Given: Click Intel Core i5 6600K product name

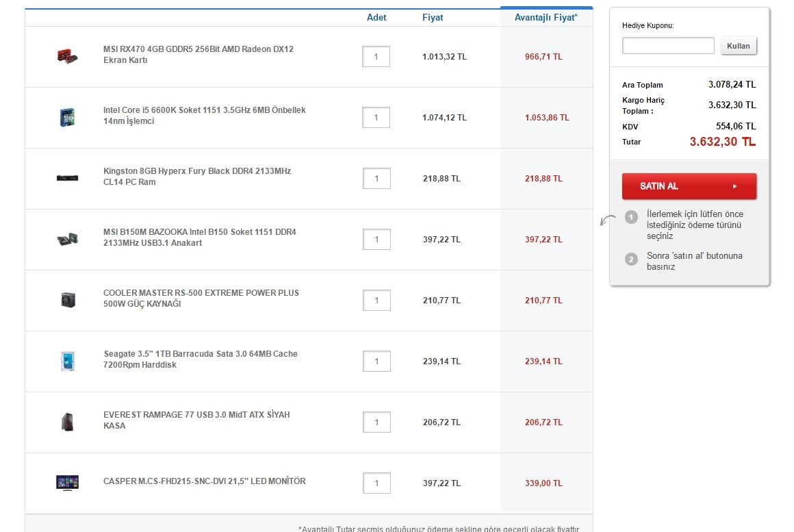Looking at the screenshot, I should tap(205, 116).
